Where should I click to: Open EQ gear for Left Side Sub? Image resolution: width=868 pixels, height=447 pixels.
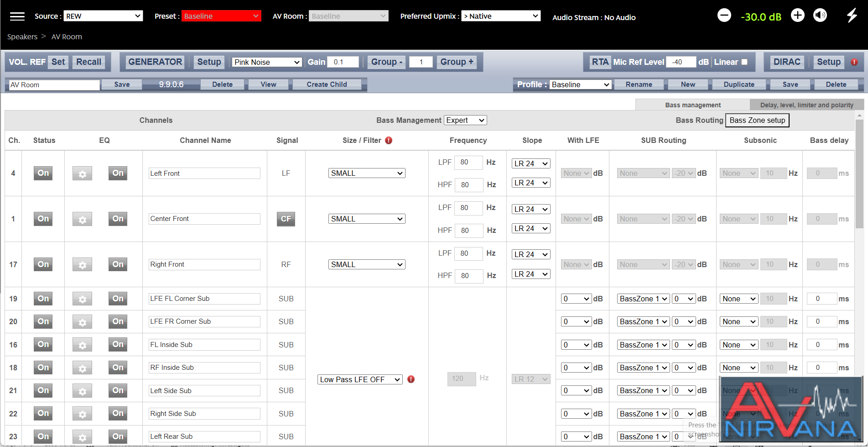pos(82,391)
